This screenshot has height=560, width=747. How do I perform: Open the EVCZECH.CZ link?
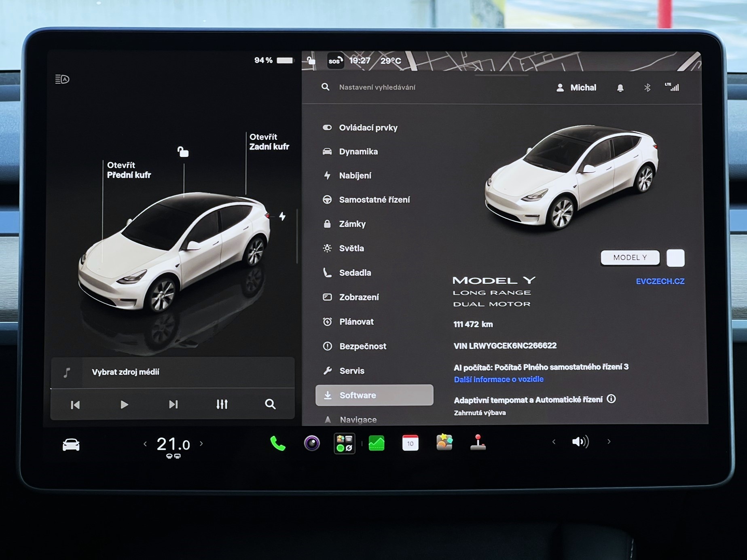(660, 281)
